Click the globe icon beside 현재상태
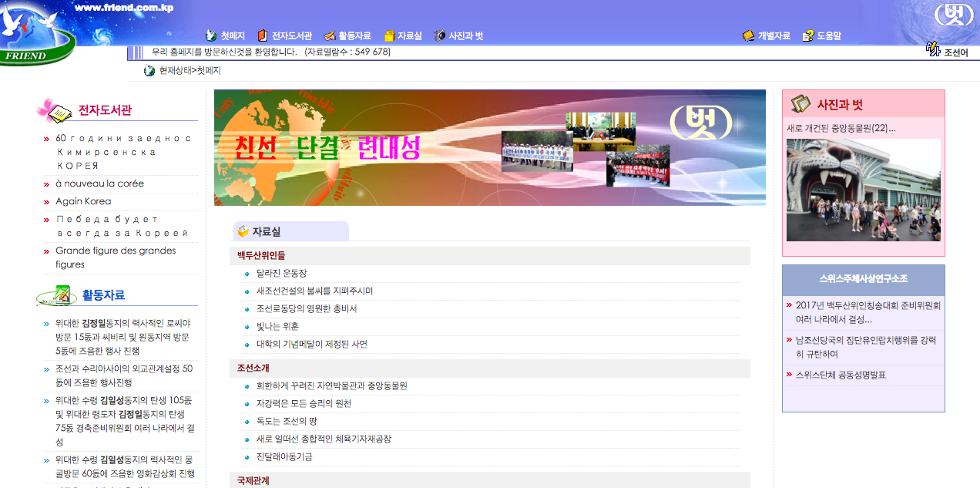This screenshot has height=488, width=980. (149, 71)
